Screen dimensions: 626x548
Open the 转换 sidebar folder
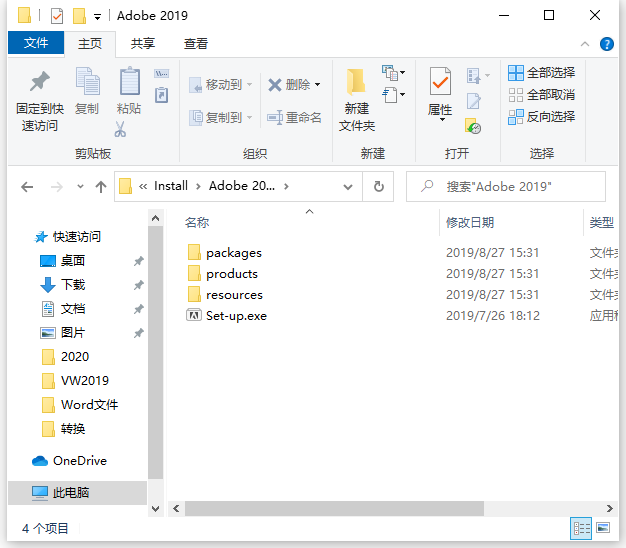pos(63,429)
